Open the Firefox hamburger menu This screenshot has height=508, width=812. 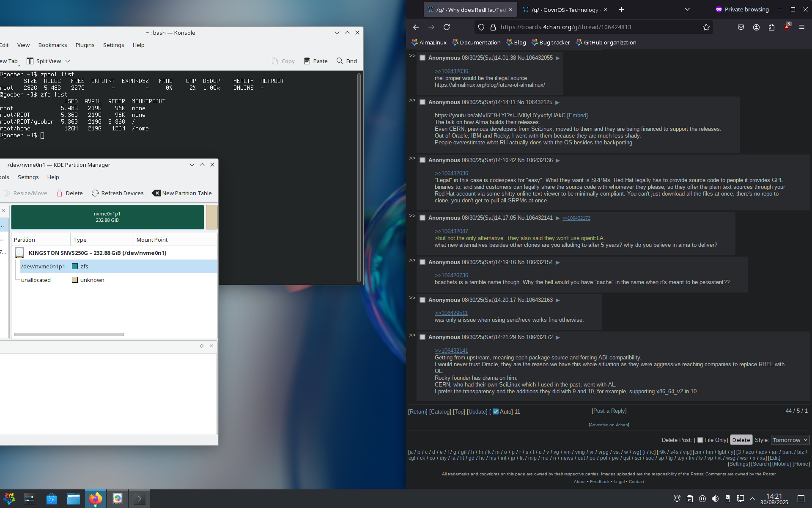(x=802, y=27)
